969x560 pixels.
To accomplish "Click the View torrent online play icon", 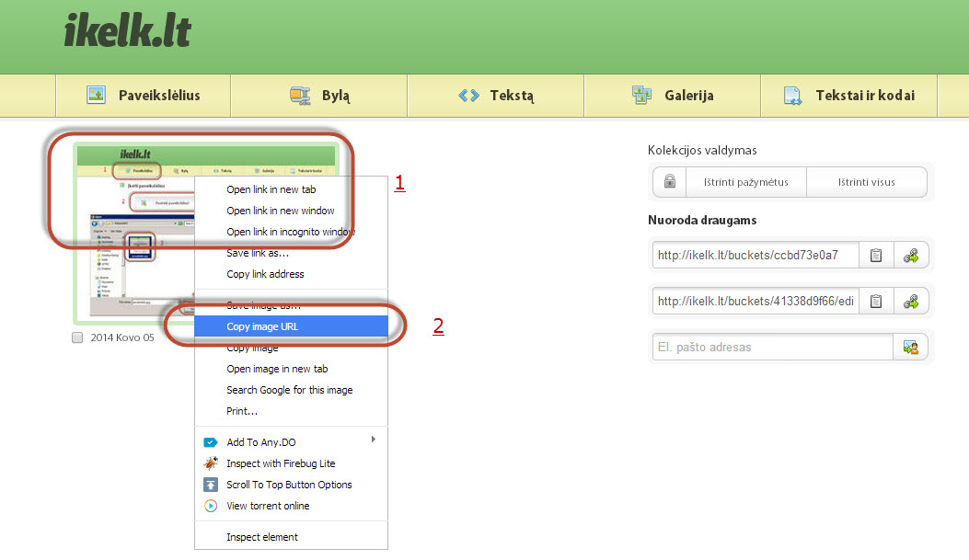I will coord(211,506).
